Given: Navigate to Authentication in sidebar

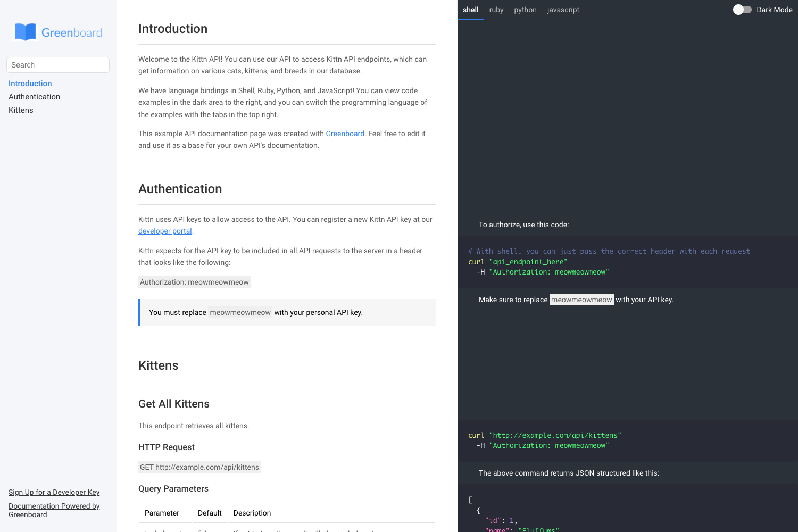Looking at the screenshot, I should click(35, 97).
